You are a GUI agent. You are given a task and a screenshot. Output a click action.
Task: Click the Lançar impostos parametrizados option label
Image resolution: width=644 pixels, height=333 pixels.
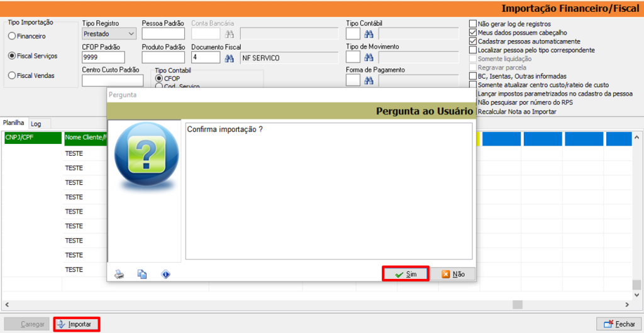pyautogui.click(x=555, y=94)
